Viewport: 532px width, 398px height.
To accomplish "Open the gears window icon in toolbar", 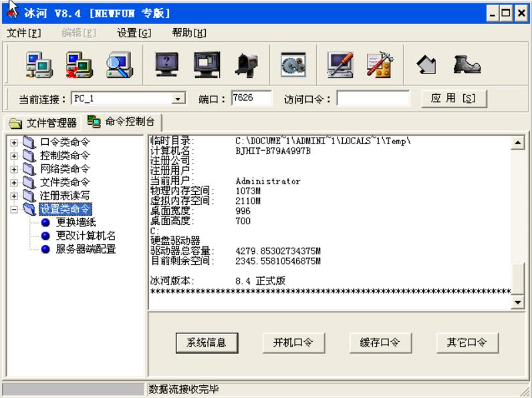I will (293, 64).
